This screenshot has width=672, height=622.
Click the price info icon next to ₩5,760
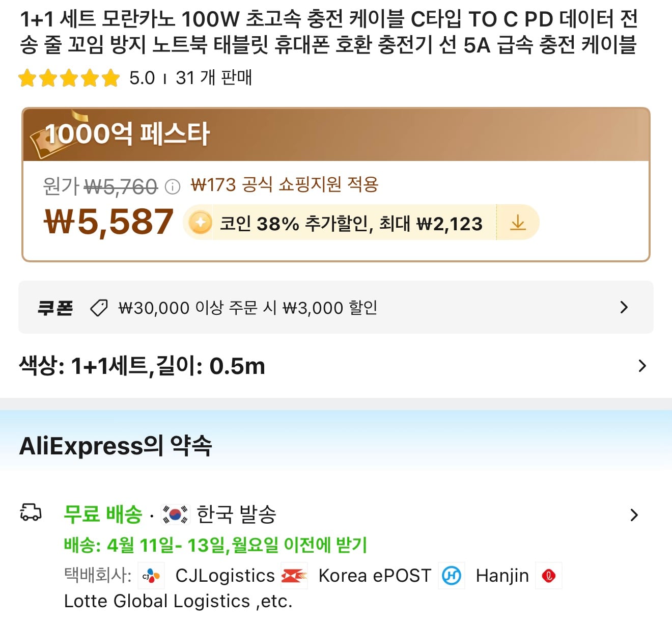[x=173, y=186]
